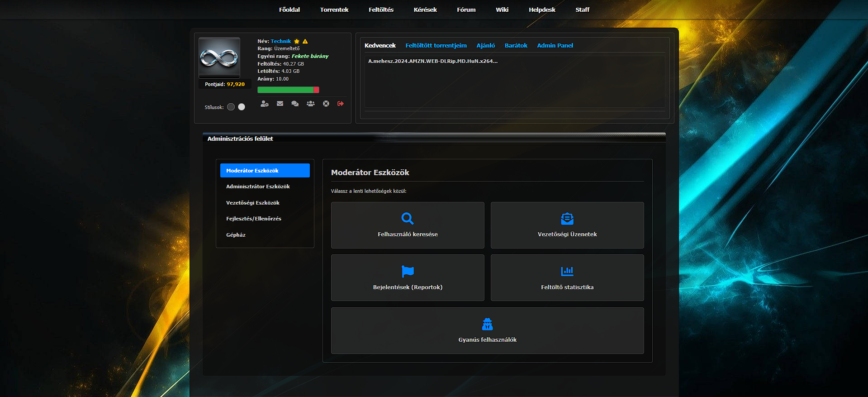Click the flag icon for reports
The height and width of the screenshot is (397, 868).
408,271
